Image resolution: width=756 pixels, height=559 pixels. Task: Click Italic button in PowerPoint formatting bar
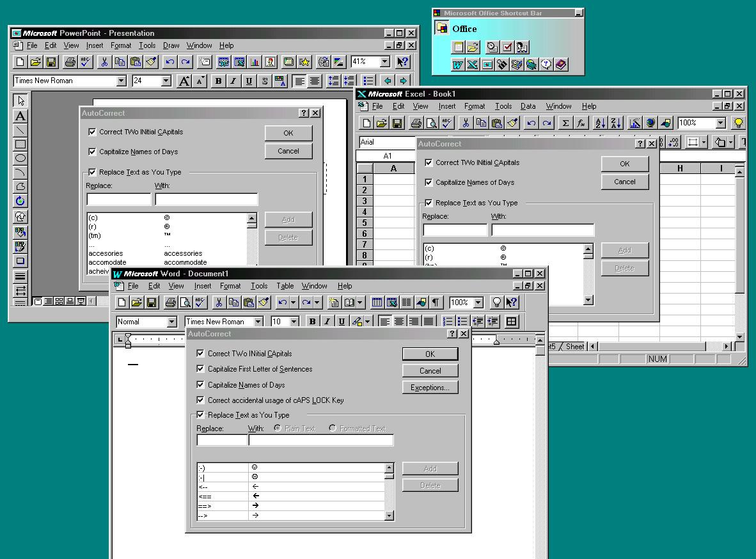pos(233,81)
